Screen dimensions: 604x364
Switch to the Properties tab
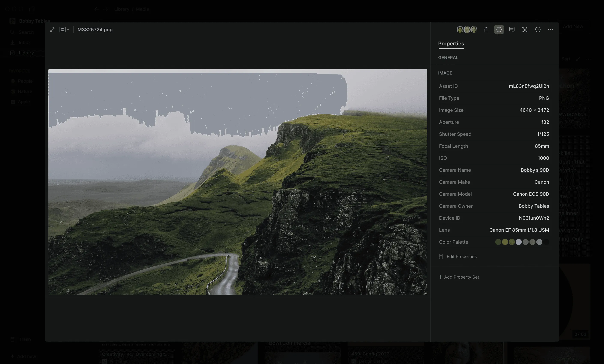coord(451,44)
